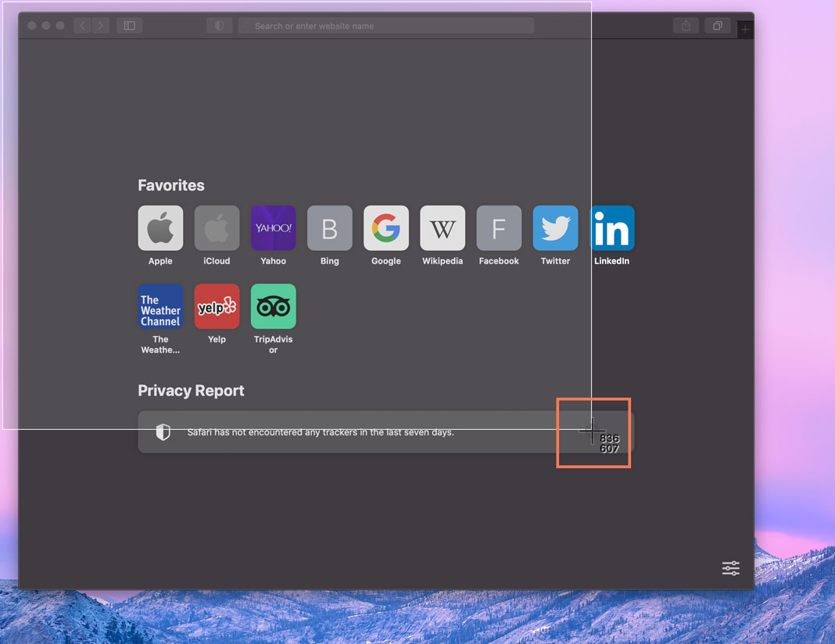This screenshot has height=644, width=835.
Task: Select the Yelp favorite icon
Action: 217,306
